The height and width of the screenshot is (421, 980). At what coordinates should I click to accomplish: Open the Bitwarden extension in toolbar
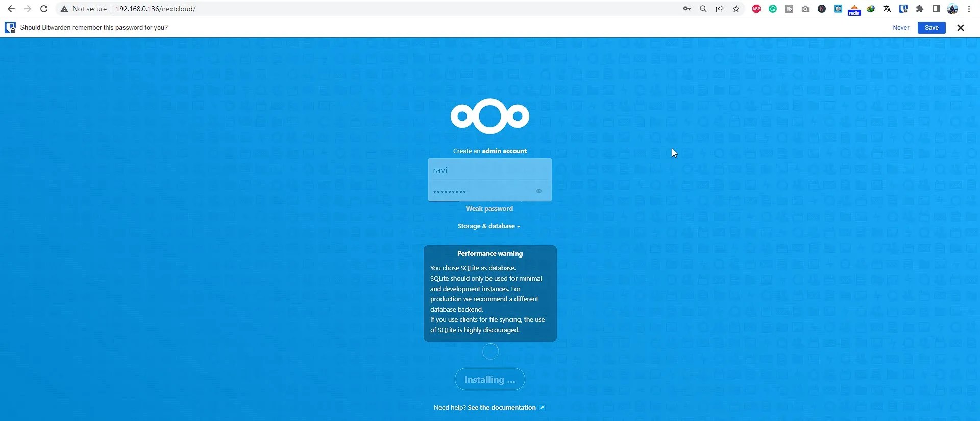(903, 9)
